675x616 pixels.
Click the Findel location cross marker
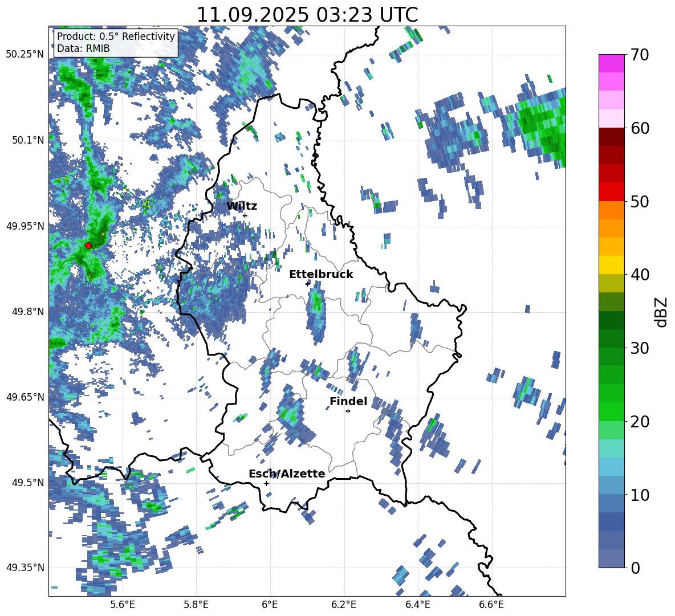point(348,411)
